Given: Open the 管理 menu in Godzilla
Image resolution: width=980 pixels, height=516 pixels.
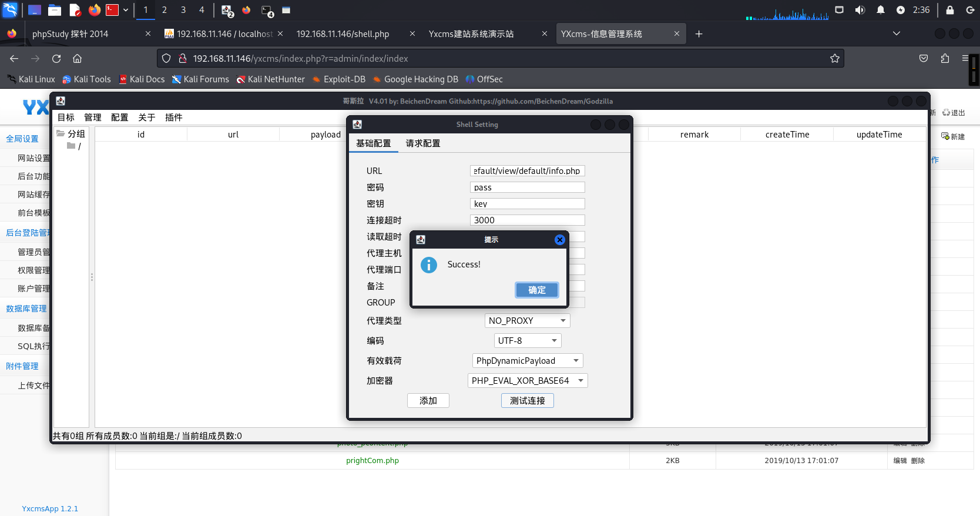Looking at the screenshot, I should click(x=93, y=118).
